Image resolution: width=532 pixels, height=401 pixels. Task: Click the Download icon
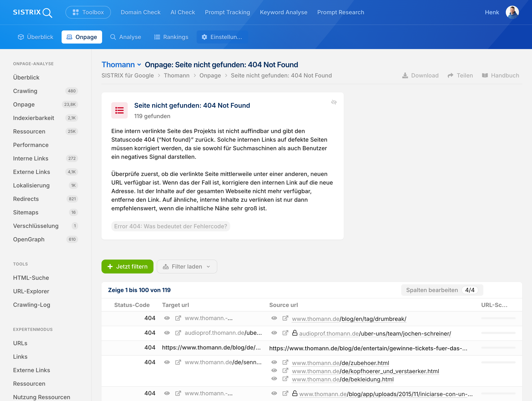coord(405,75)
